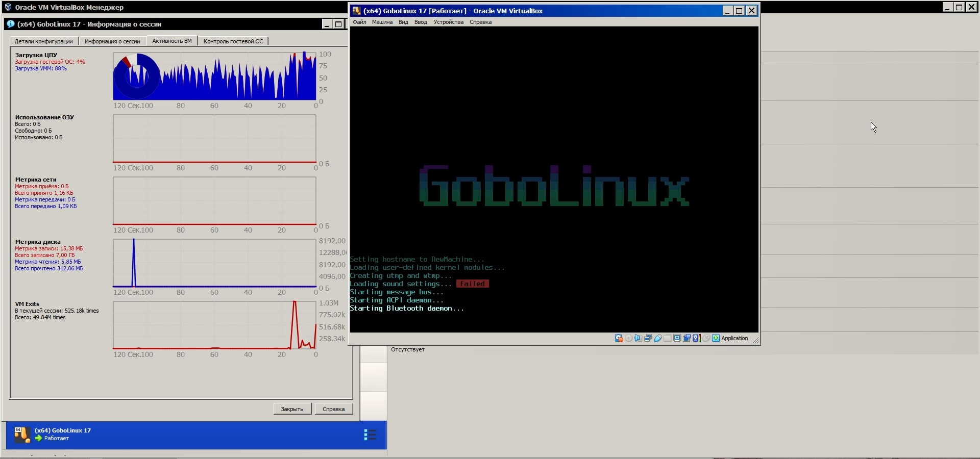This screenshot has height=459, width=980.
Task: Click the VirtualBox Manager title bar icon
Action: pos(8,7)
